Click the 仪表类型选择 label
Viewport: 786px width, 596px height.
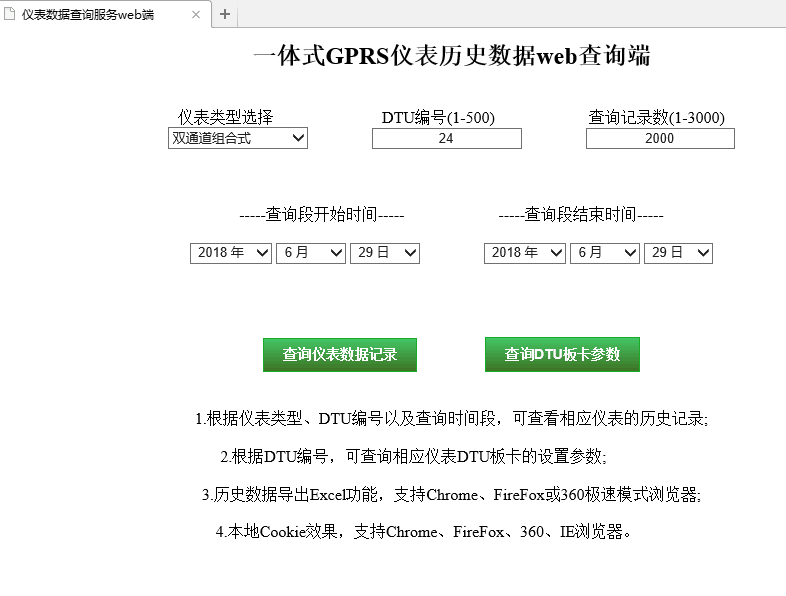click(x=225, y=117)
